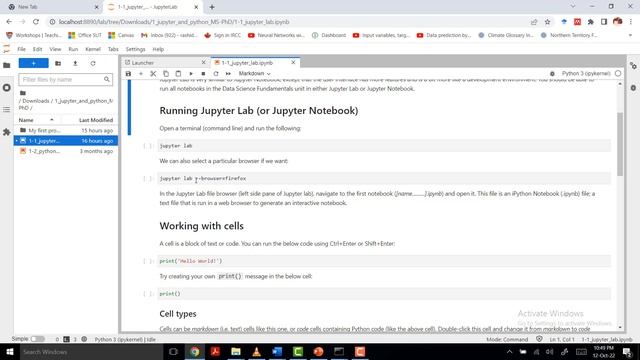Interrupt the kernel with stop icon
The height and width of the screenshot is (360, 640).
(x=203, y=73)
